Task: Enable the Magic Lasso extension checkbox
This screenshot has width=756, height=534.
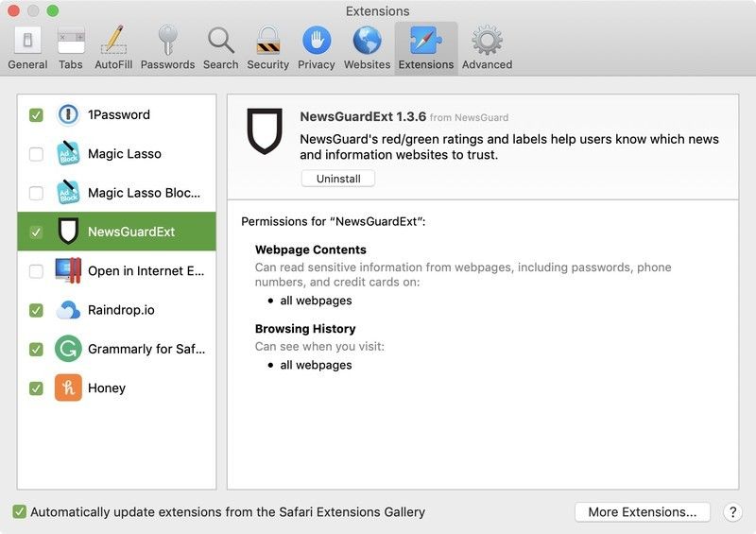Action: tap(36, 154)
